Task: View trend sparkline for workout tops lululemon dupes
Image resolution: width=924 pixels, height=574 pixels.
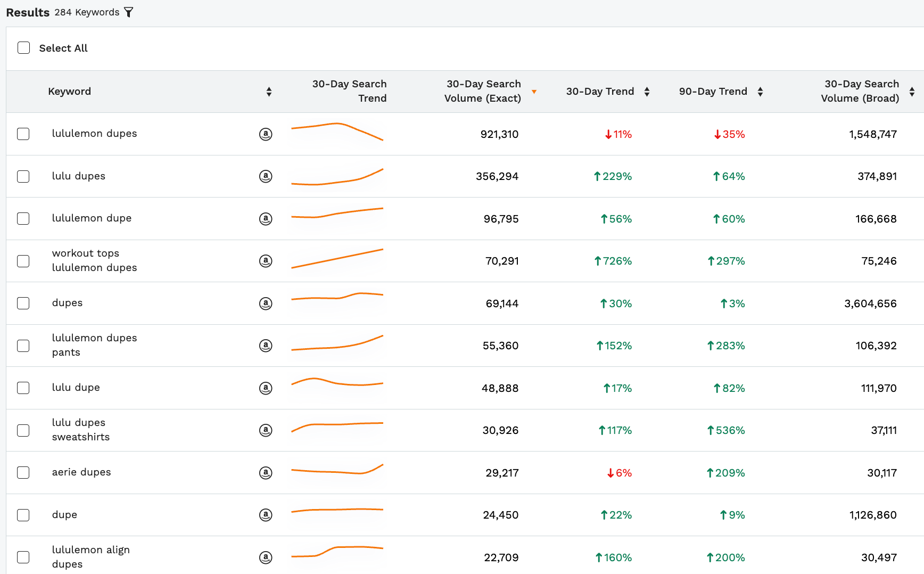Action: click(x=337, y=258)
